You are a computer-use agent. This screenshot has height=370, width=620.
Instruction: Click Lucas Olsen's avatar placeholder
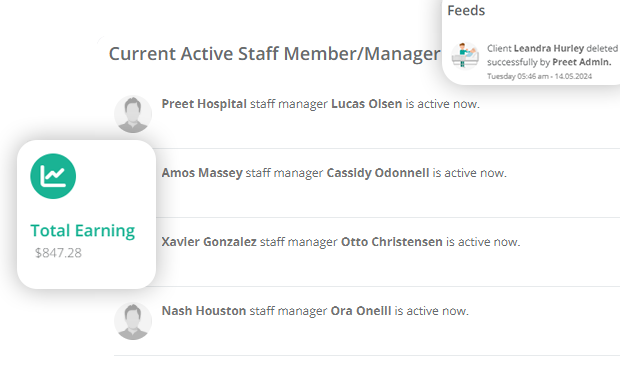(x=133, y=114)
